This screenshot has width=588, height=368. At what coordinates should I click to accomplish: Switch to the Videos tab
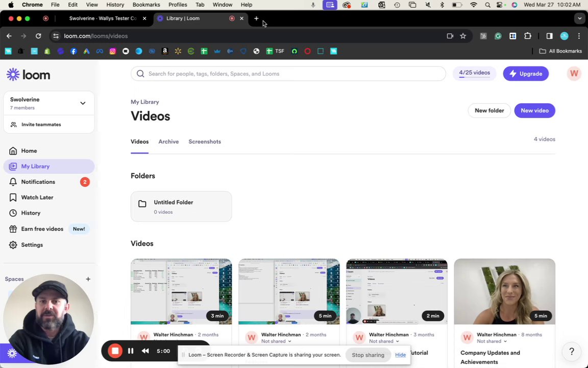point(139,142)
